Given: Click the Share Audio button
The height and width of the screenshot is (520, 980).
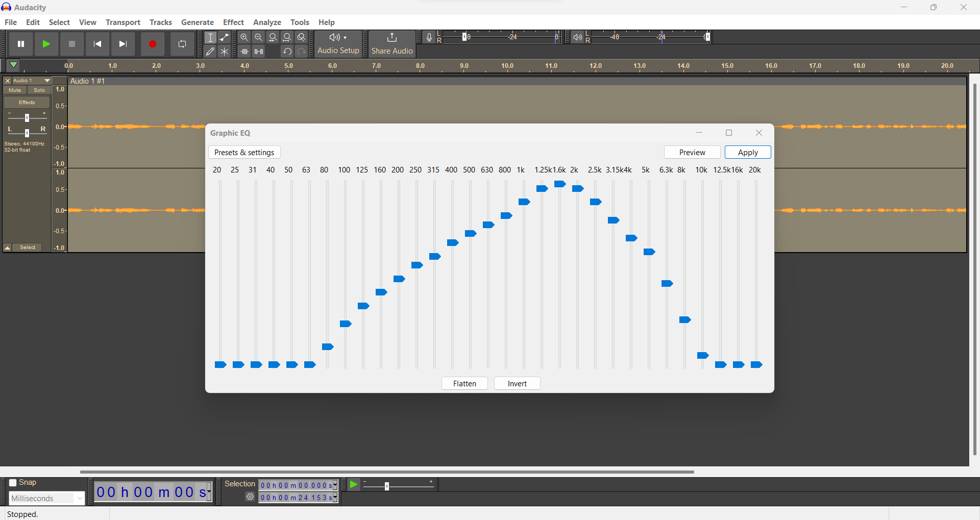Looking at the screenshot, I should point(392,44).
